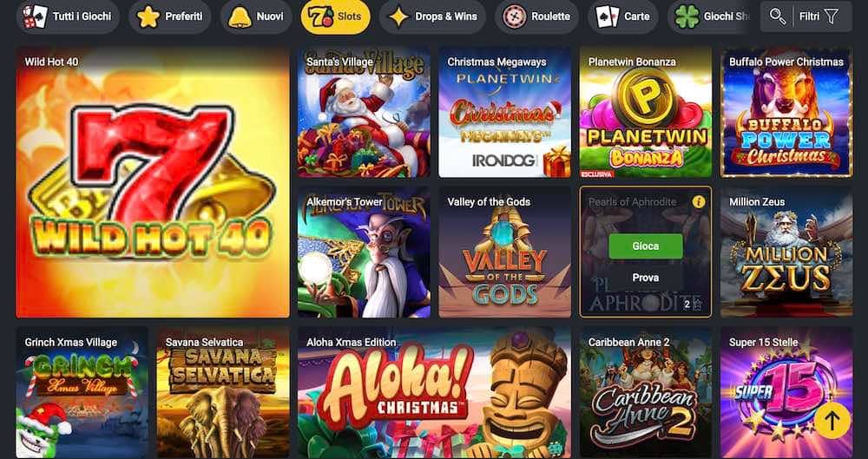Open the Santa's Village slot
This screenshot has width=868, height=459.
coord(364,113)
